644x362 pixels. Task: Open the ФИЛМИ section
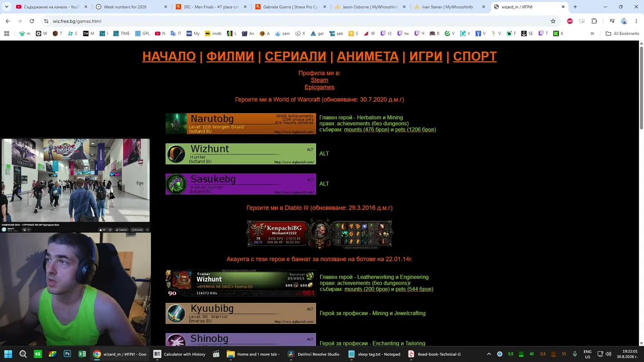tap(230, 56)
